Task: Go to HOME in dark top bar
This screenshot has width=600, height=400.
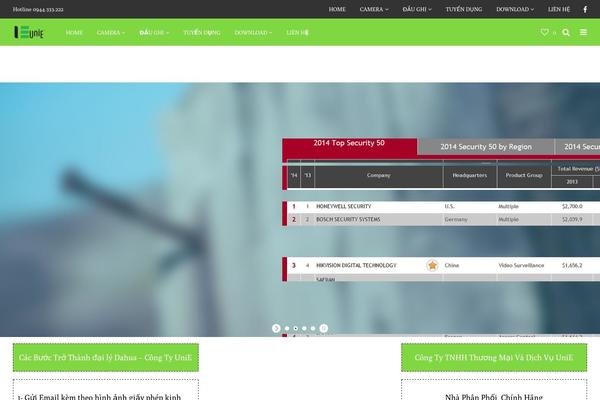Action: tap(337, 9)
